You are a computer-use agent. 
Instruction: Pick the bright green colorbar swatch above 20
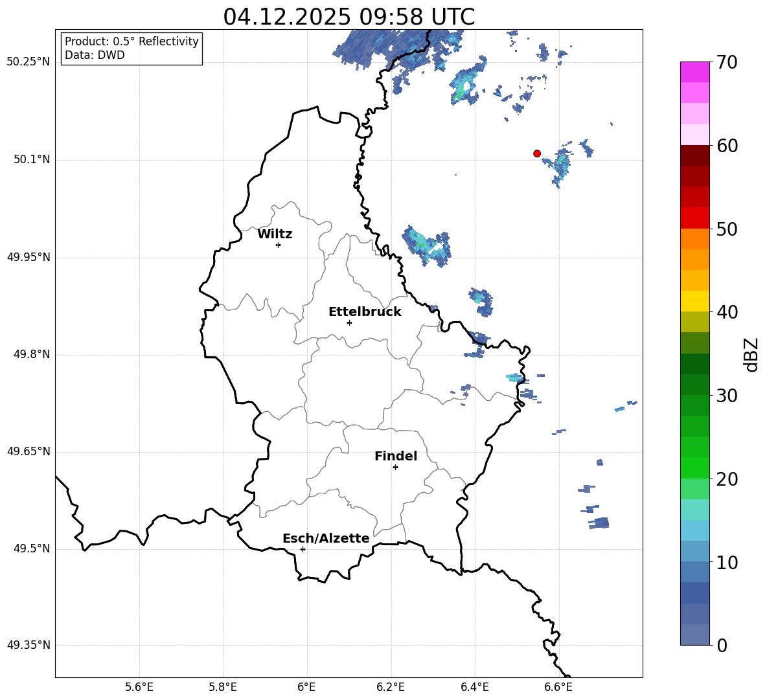[x=694, y=468]
